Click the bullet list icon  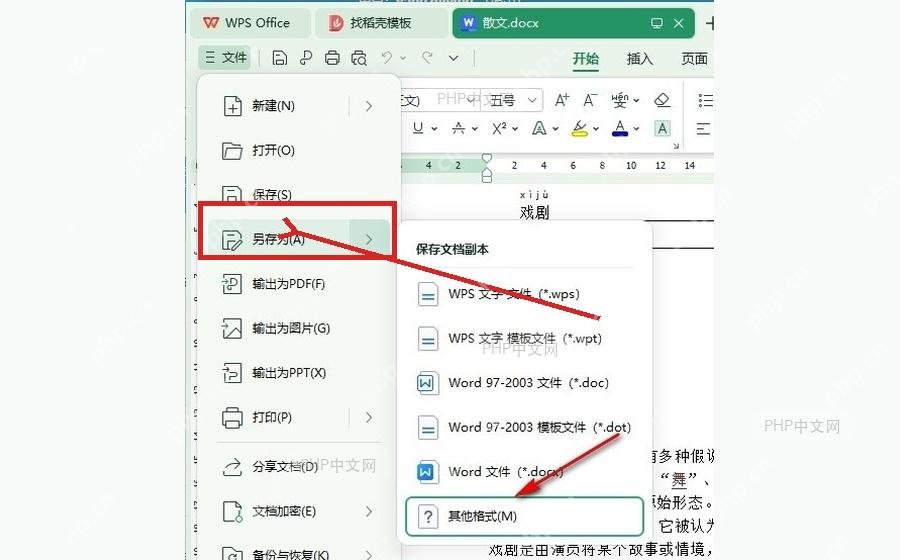705,100
